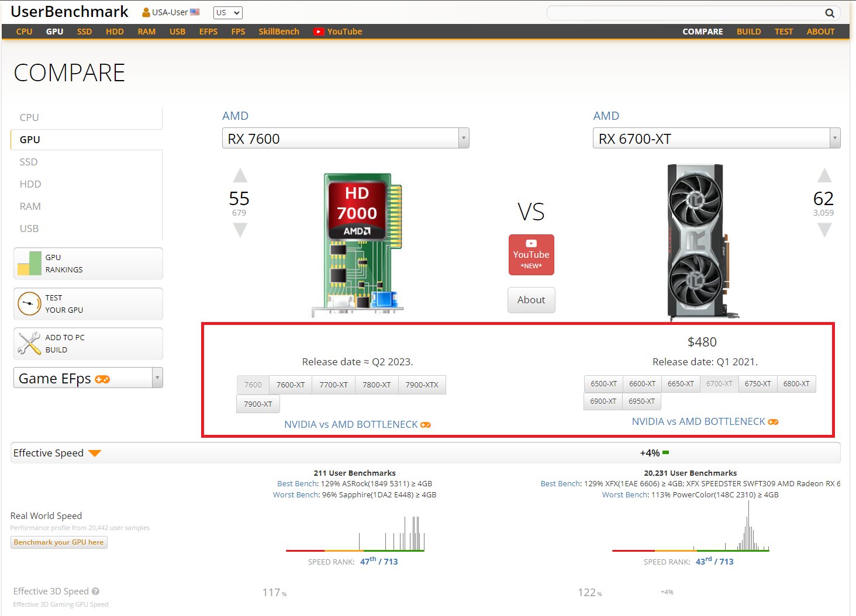The image size is (856, 616).
Task: Open COMPARE in top navigation
Action: (x=703, y=32)
